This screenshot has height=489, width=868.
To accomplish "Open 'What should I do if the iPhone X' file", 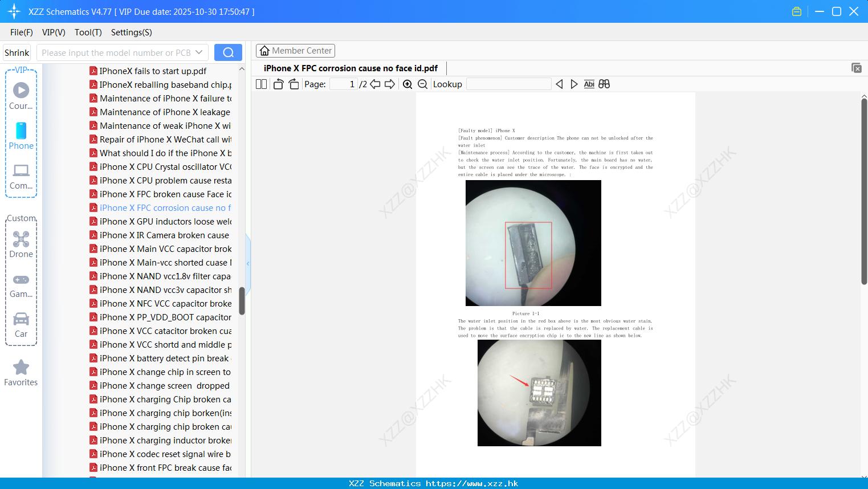I will coord(165,153).
